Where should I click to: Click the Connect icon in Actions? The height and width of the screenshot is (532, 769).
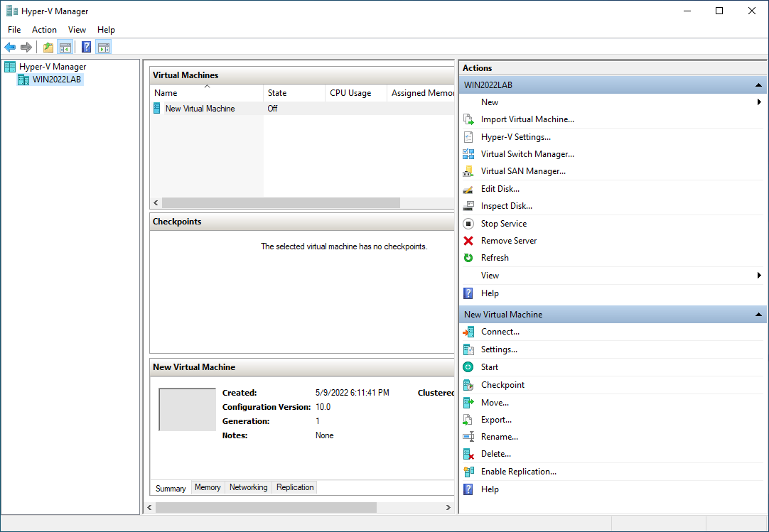(468, 332)
